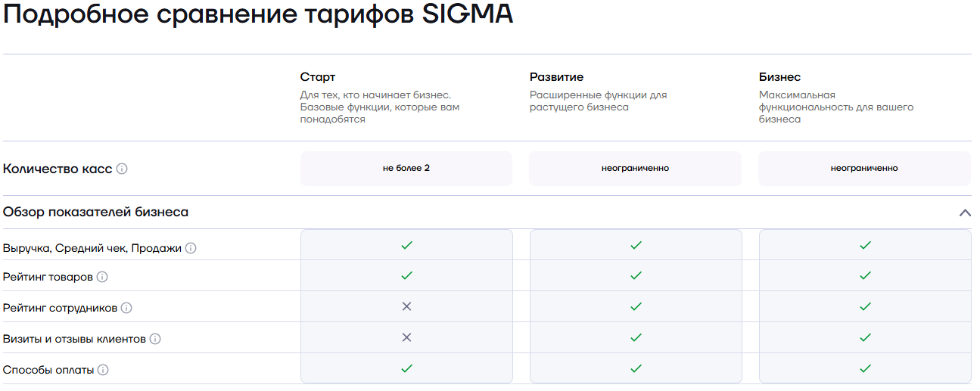Screen dimensions: 980x391
Task: Click the Обзор показателей бизнеса section header
Action: point(96,213)
